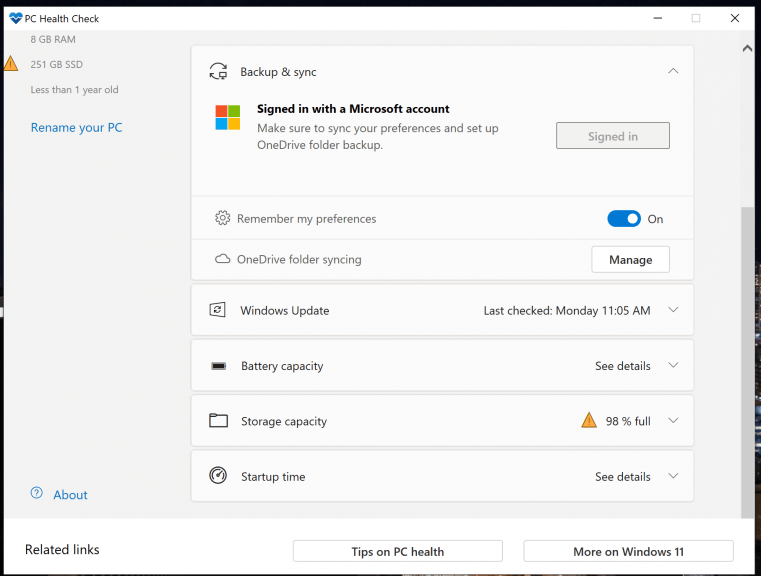Expand the Startup time chevron
761x576 pixels.
673,476
